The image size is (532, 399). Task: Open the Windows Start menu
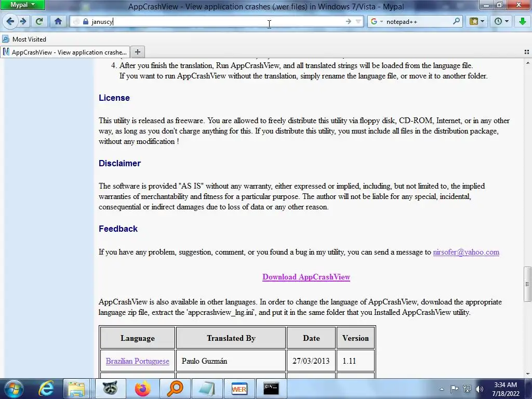[14, 389]
